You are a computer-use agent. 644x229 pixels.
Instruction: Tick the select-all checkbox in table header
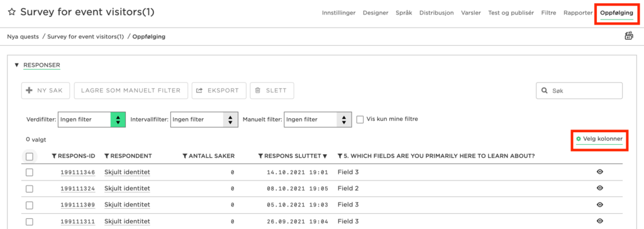click(x=30, y=156)
